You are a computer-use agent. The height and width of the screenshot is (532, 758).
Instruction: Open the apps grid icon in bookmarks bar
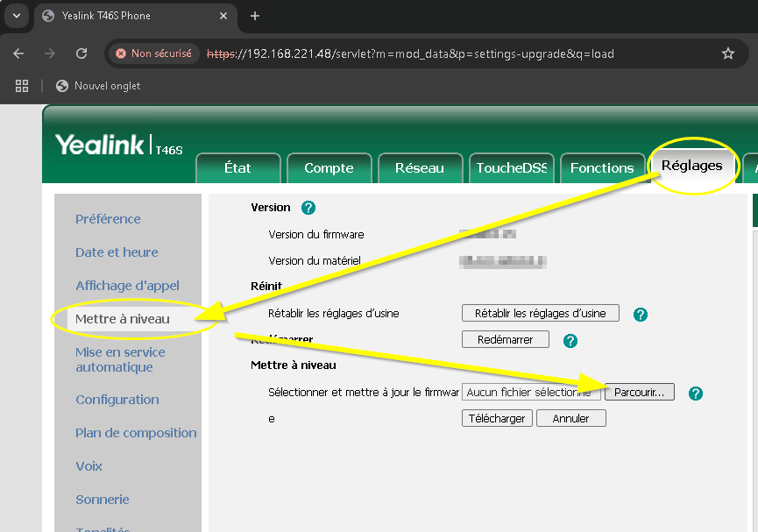(22, 86)
